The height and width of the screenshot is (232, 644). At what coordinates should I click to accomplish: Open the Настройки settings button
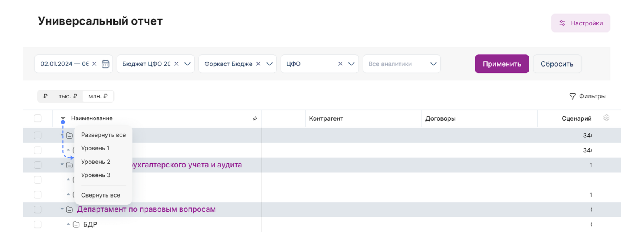coord(580,23)
